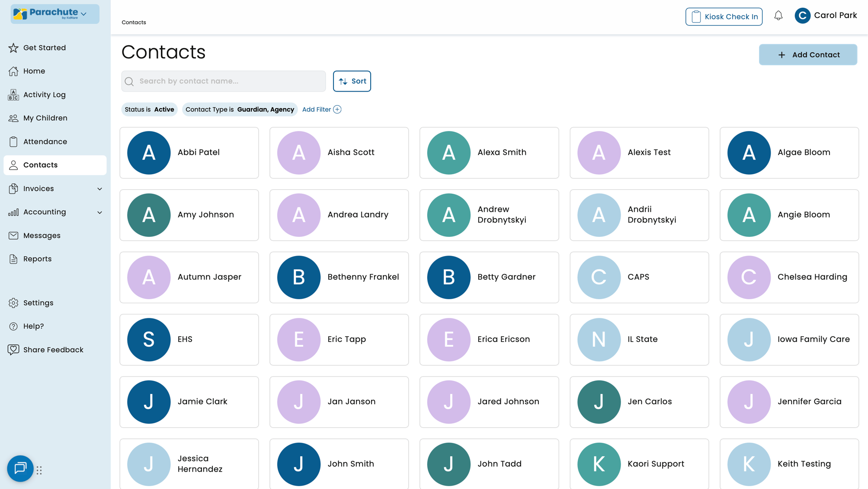Click the Accounting bar chart icon
This screenshot has height=489, width=868.
click(x=13, y=212)
